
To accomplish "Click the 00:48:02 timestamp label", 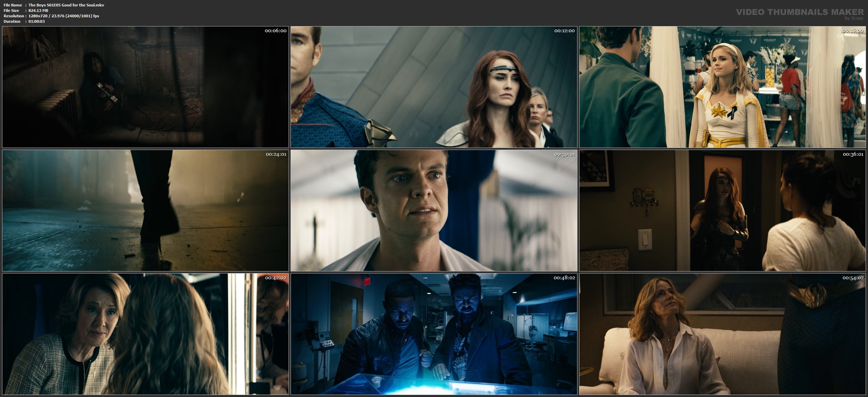I will (x=564, y=278).
